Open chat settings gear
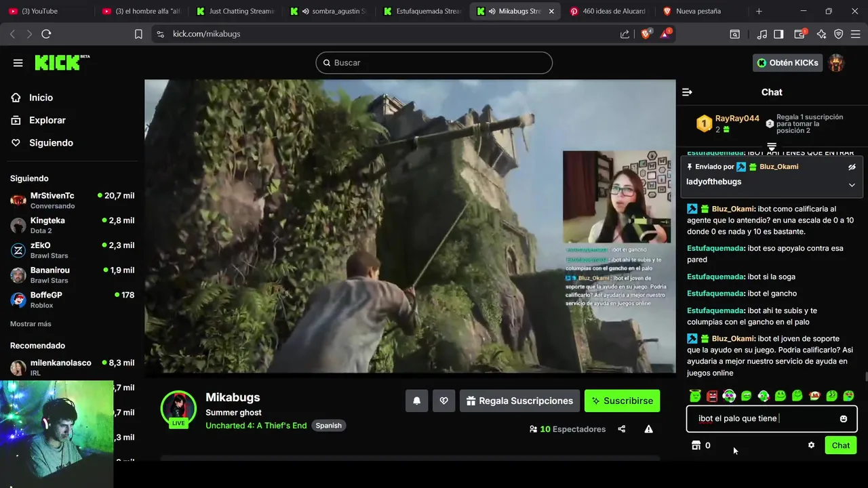 coord(811,445)
